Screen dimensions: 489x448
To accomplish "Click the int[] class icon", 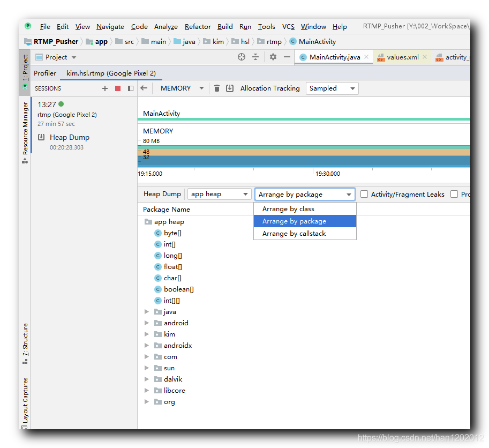I will click(x=158, y=244).
